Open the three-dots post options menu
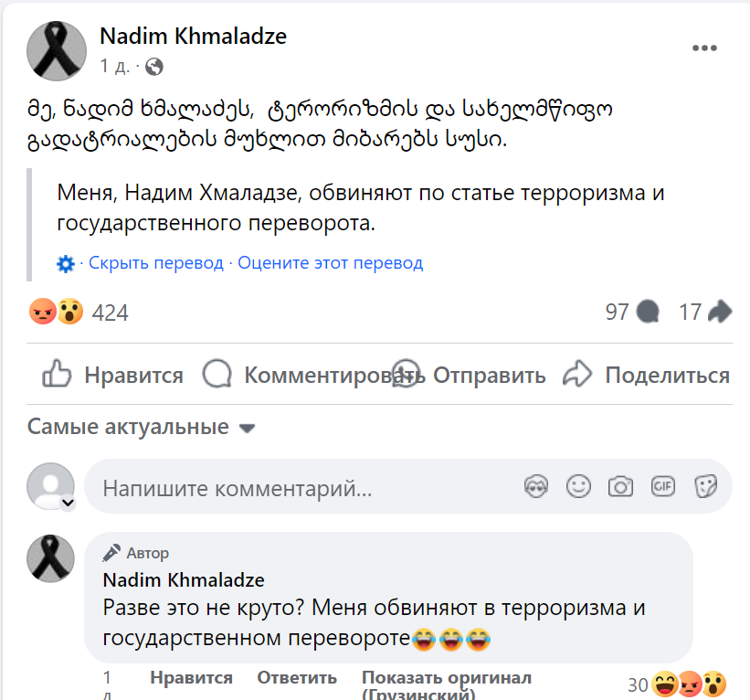750x700 pixels. [x=704, y=48]
